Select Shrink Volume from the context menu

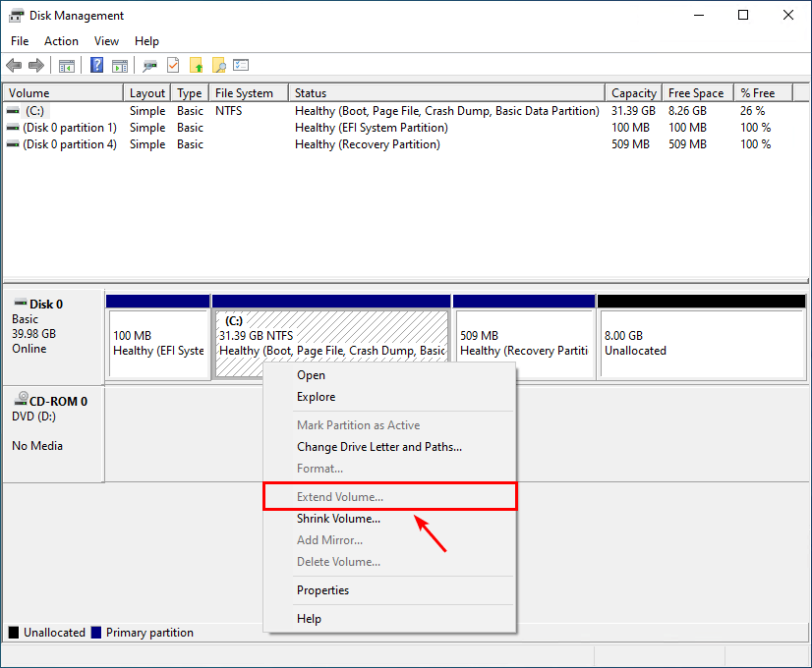[389, 519]
